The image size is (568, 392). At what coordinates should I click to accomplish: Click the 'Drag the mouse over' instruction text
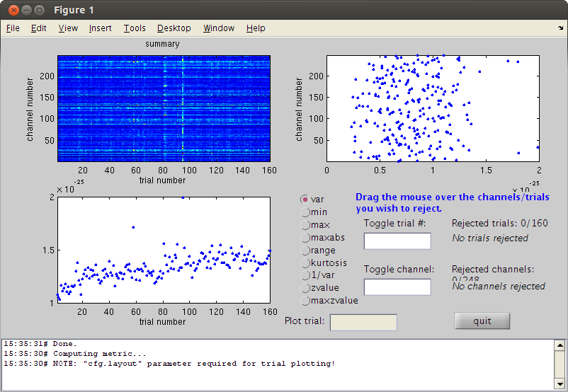point(452,202)
